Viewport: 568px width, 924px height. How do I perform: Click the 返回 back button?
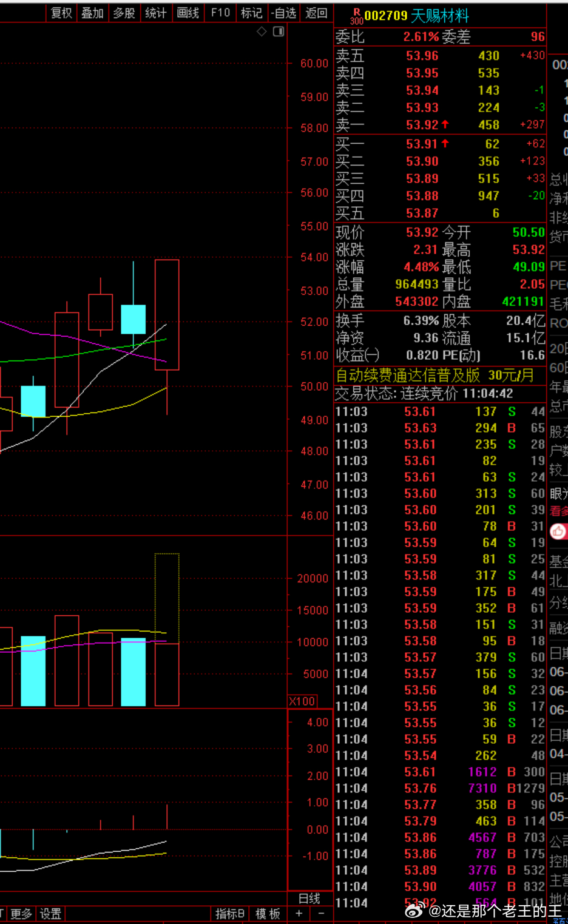click(316, 13)
